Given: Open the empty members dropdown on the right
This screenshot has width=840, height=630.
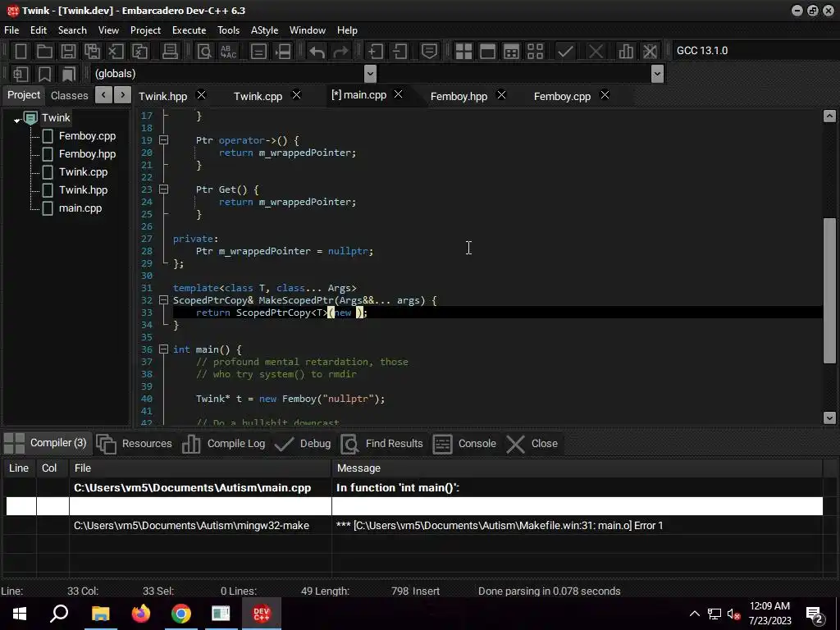Looking at the screenshot, I should coord(657,74).
